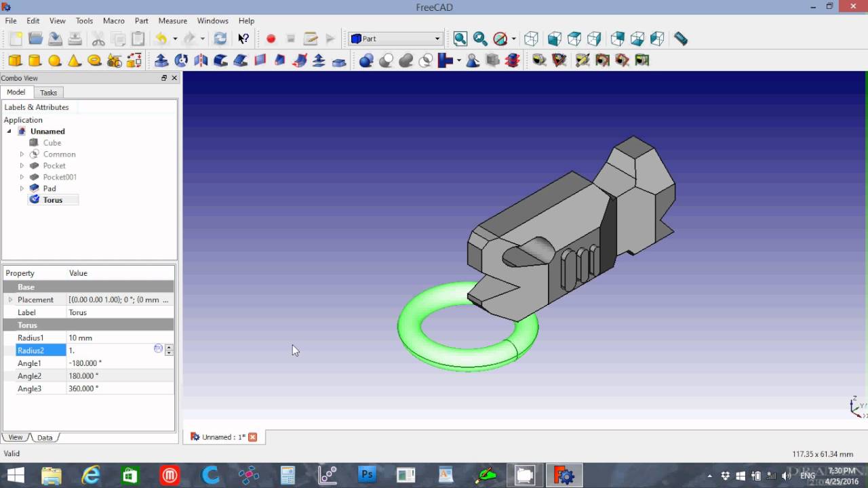Switch to the Tasks tab
Screen dimensions: 868x488
[48, 93]
